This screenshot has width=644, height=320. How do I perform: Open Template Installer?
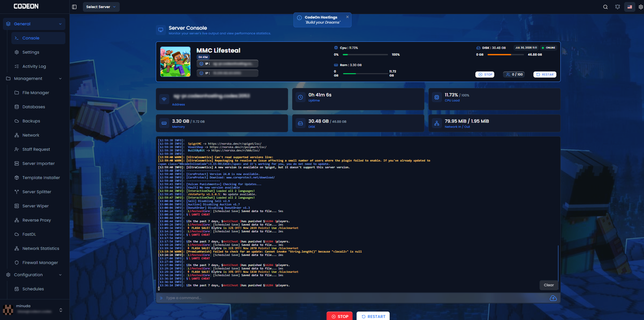38,178
